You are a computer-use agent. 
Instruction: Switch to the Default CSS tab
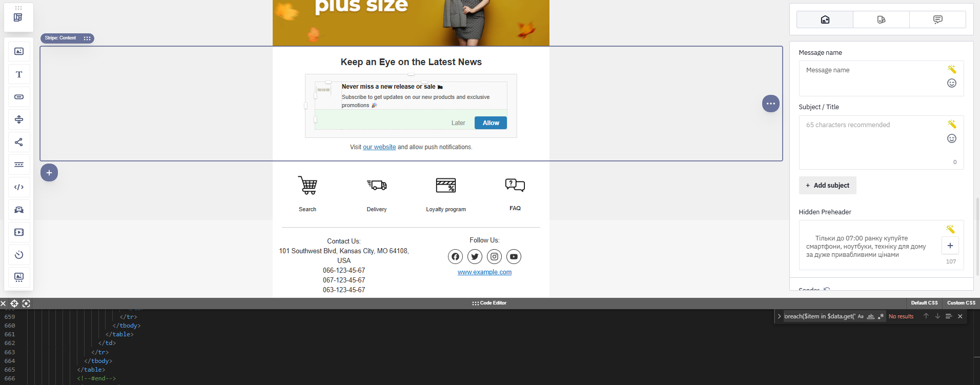pos(924,303)
